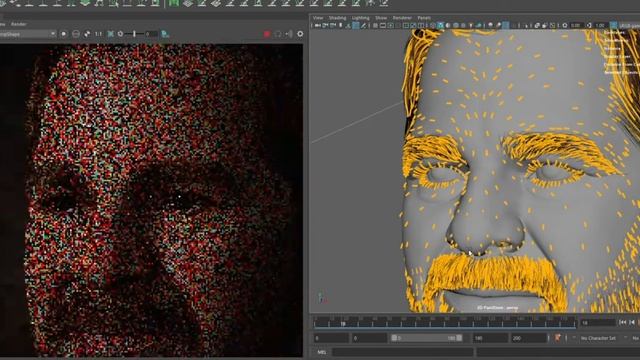Open the viewport Panels menu
The height and width of the screenshot is (360, 640).
pyautogui.click(x=424, y=18)
